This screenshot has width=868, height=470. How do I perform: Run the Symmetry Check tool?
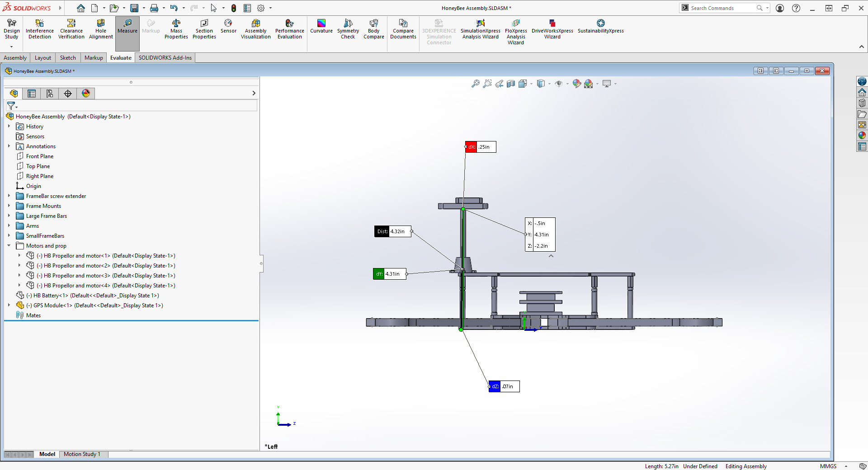pos(348,29)
